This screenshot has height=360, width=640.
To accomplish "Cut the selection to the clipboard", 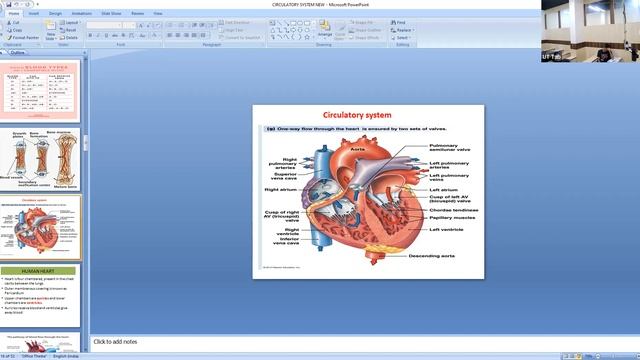I will (13, 23).
